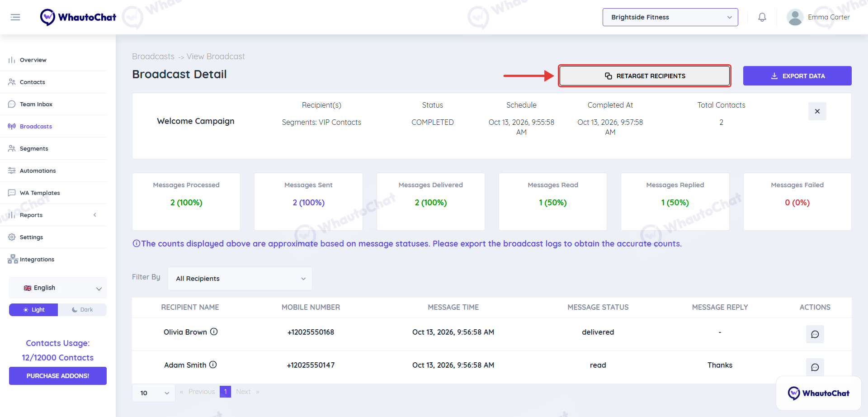Change the rows-per-page dropdown showing 10
Image resolution: width=868 pixels, height=417 pixels.
click(x=154, y=393)
